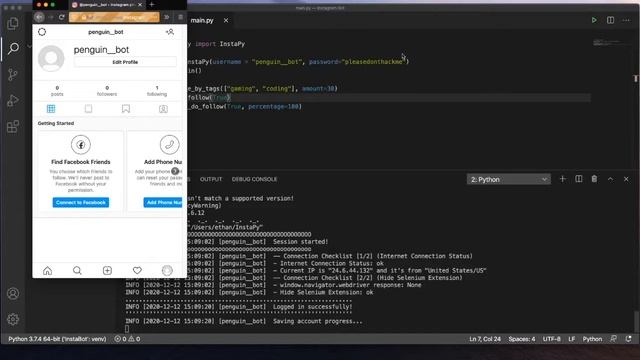Change indentation via 'Spaces: 4'
The image size is (640, 360).
[522, 339]
